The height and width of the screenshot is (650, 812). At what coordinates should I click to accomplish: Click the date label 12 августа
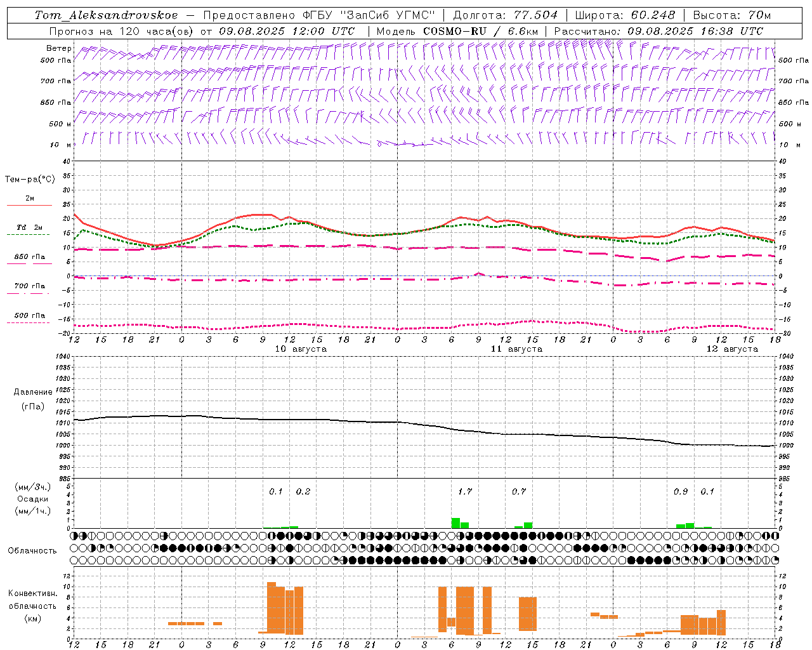[x=732, y=349]
